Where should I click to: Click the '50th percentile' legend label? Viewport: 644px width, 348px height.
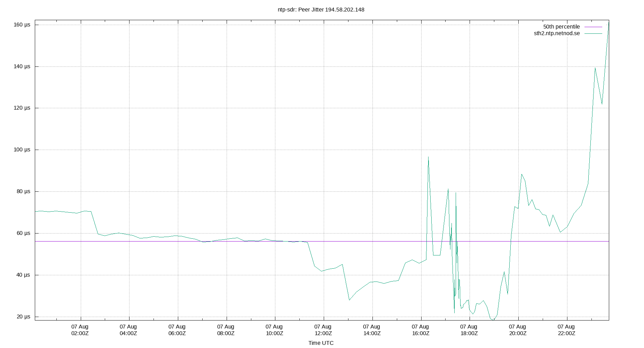tap(561, 27)
